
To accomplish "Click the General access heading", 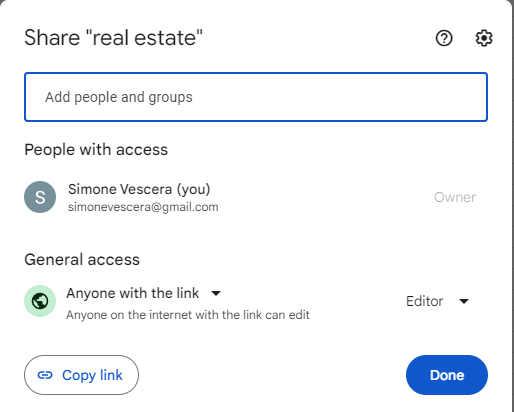I will coord(82,259).
